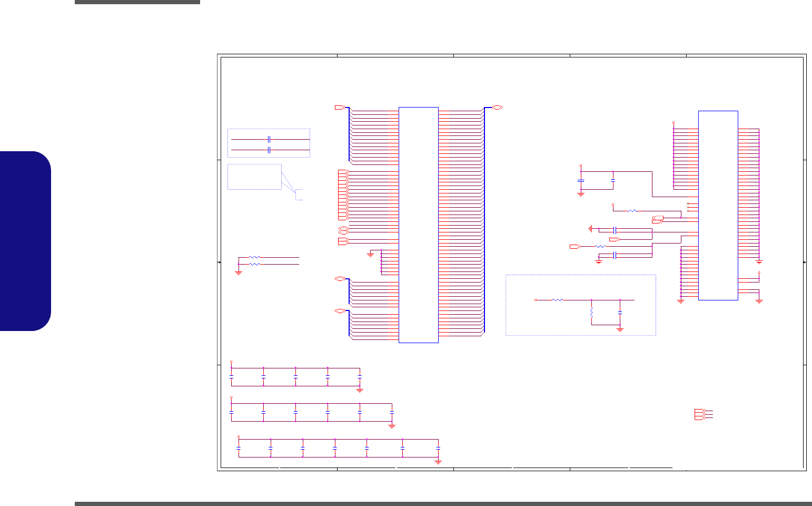Select the tall IC block on the right side of the schematic
812x506 pixels.
pyautogui.click(x=718, y=206)
